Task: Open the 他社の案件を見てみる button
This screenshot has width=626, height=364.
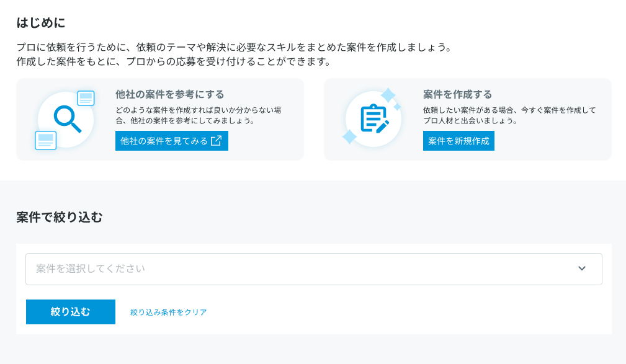Action: pyautogui.click(x=172, y=141)
